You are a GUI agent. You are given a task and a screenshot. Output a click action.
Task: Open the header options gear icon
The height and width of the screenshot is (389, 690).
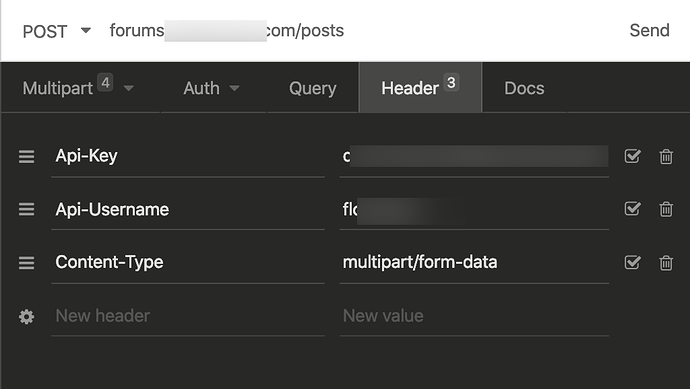pyautogui.click(x=26, y=316)
